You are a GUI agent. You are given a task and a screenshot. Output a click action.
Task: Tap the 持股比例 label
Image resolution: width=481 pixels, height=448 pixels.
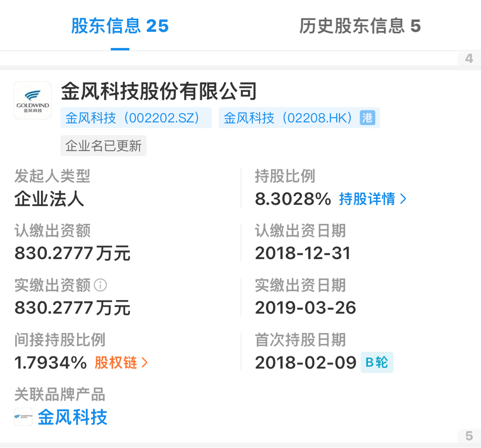(x=285, y=176)
